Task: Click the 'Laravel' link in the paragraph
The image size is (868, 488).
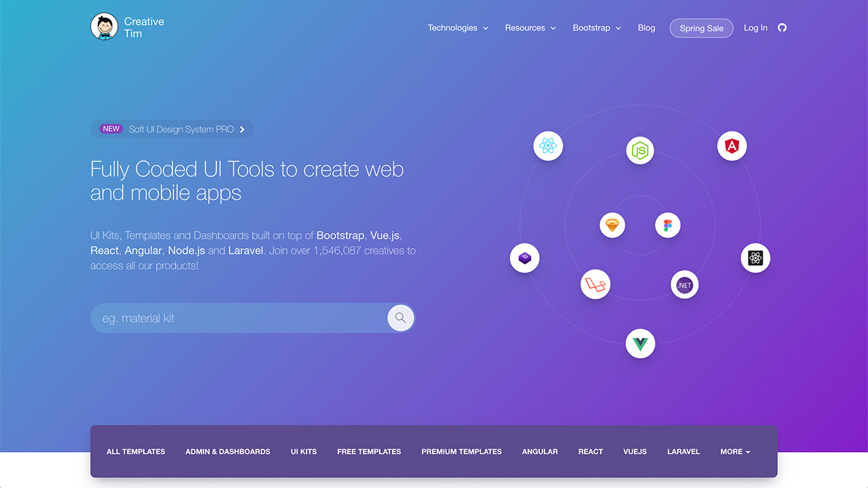Action: [247, 251]
